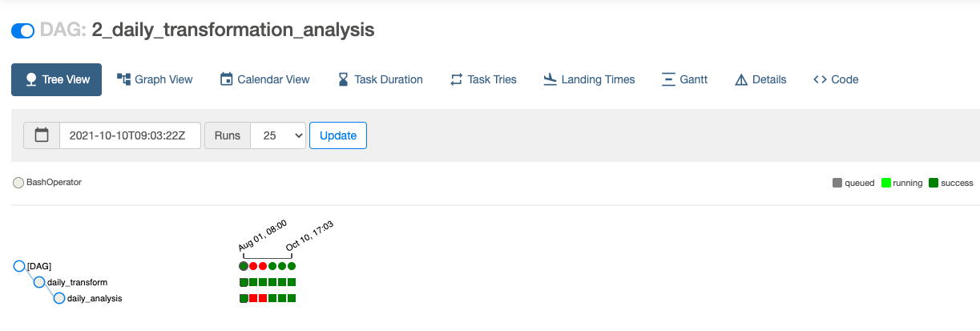The image size is (980, 331).
Task: Collapse the [DAG] root tree node
Action: coord(19,266)
